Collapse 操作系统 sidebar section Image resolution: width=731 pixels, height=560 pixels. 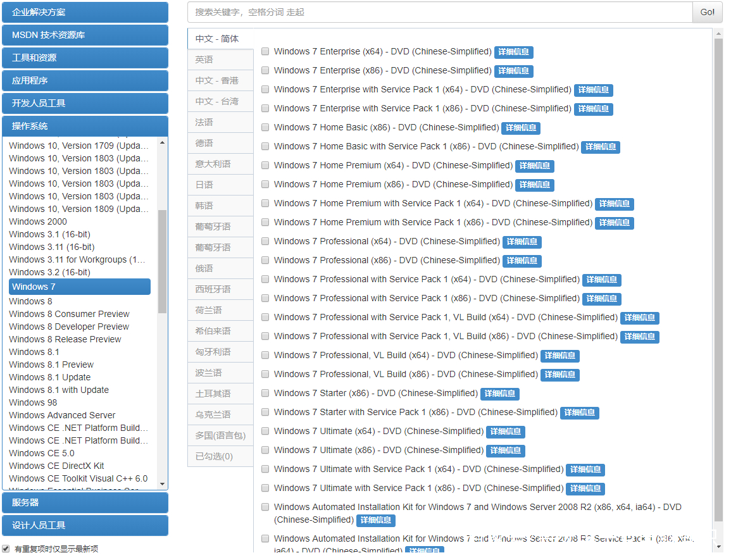[x=85, y=127]
